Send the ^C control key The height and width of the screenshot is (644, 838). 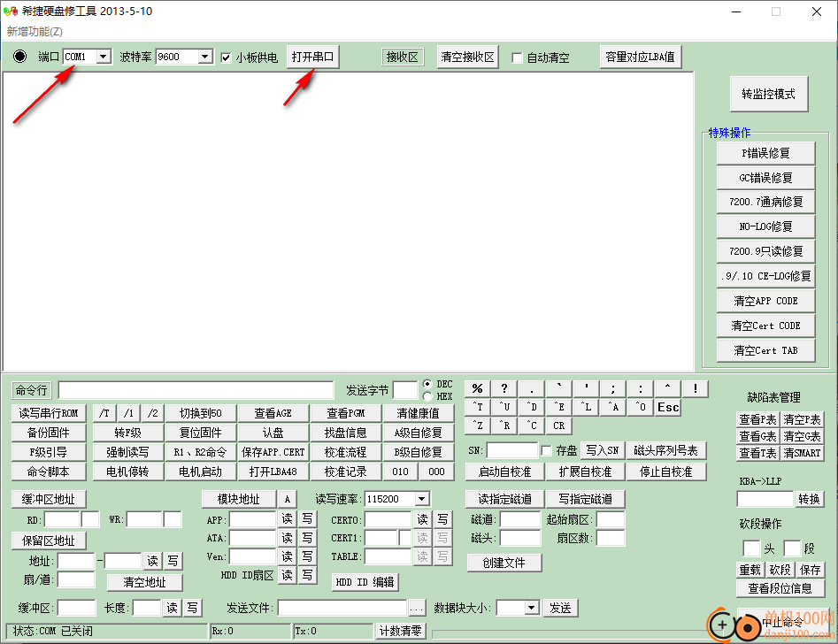(x=532, y=426)
